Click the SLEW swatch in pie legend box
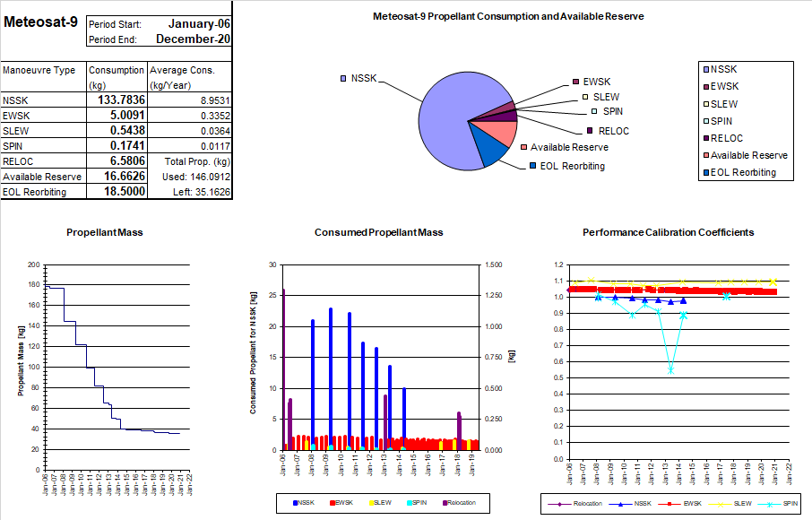Image resolution: width=812 pixels, height=520 pixels. tap(706, 104)
